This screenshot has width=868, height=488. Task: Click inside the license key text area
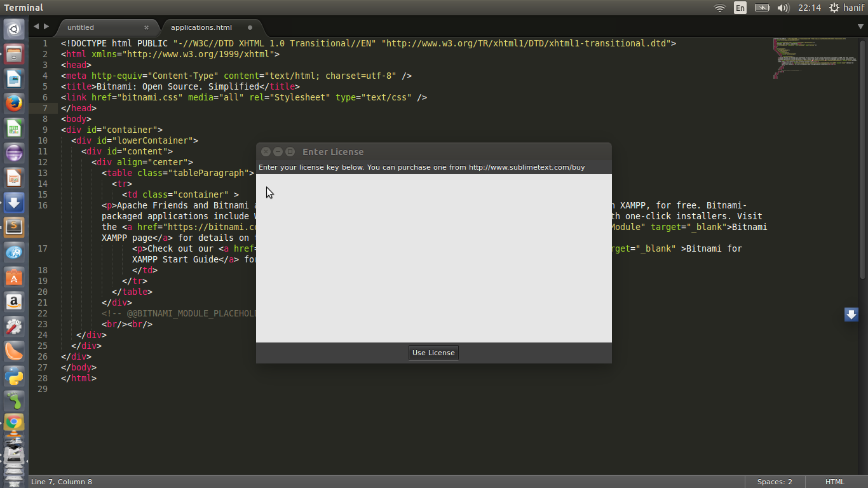[x=434, y=258]
